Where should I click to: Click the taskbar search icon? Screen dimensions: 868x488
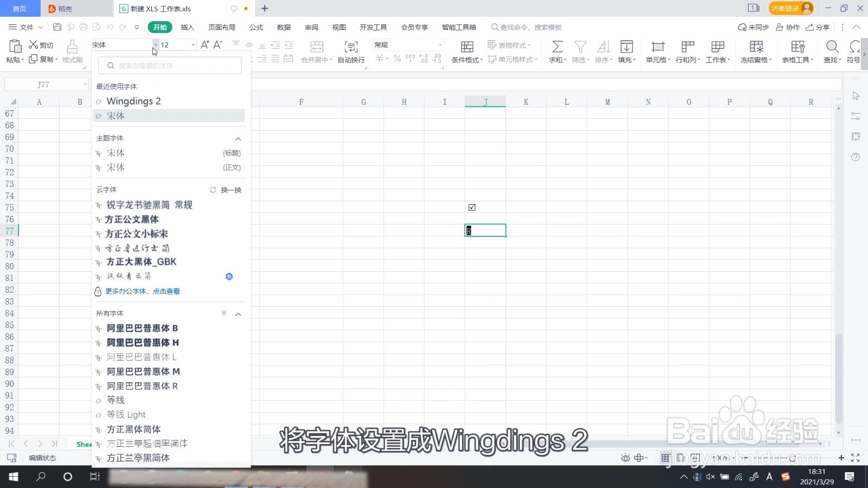(x=41, y=477)
